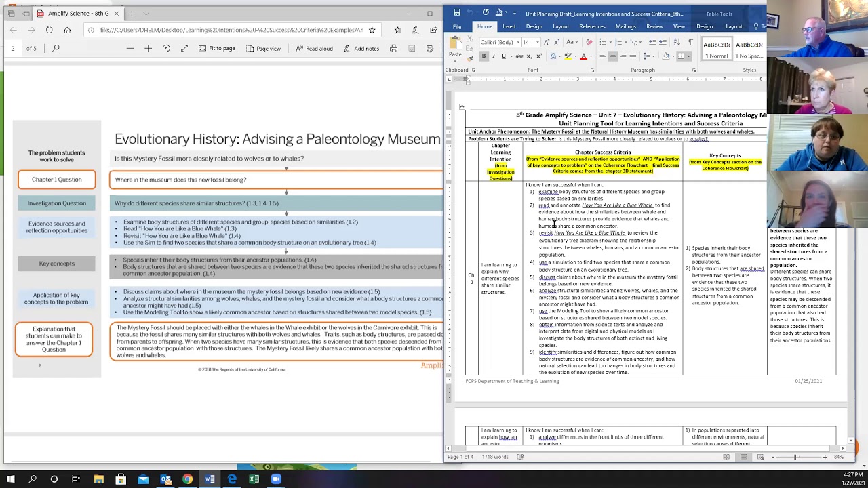868x488 pixels.
Task: Sort the selection A to Z
Action: pyautogui.click(x=677, y=42)
